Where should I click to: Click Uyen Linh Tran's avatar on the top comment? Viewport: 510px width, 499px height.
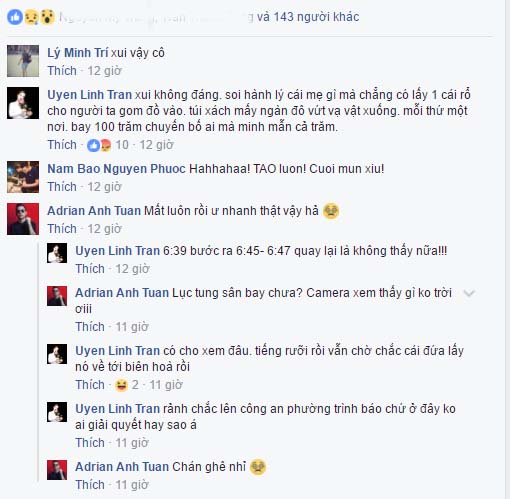pos(23,103)
